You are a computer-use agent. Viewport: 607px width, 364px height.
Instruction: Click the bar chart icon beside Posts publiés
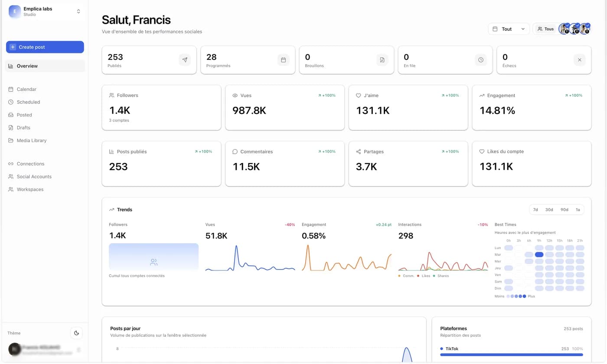coord(112,152)
